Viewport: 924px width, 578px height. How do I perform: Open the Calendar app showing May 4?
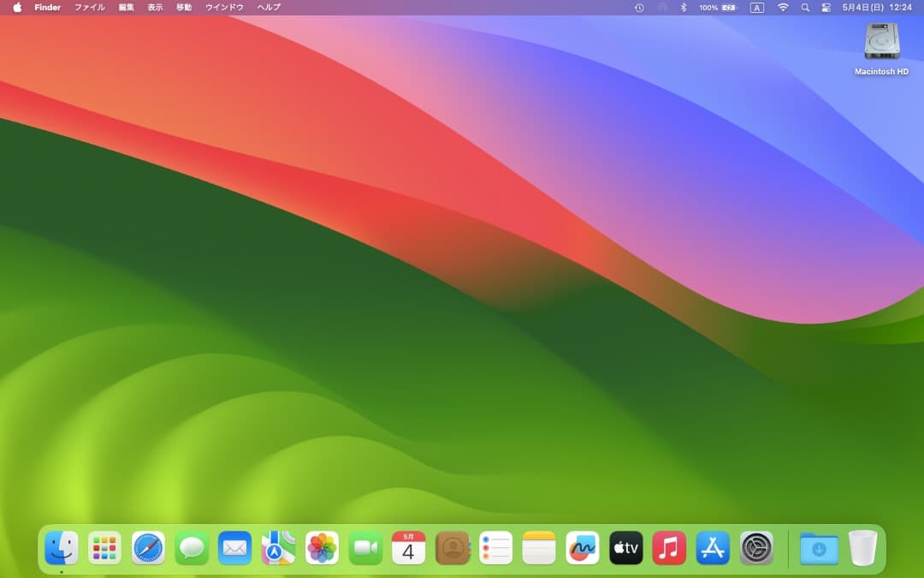click(409, 548)
